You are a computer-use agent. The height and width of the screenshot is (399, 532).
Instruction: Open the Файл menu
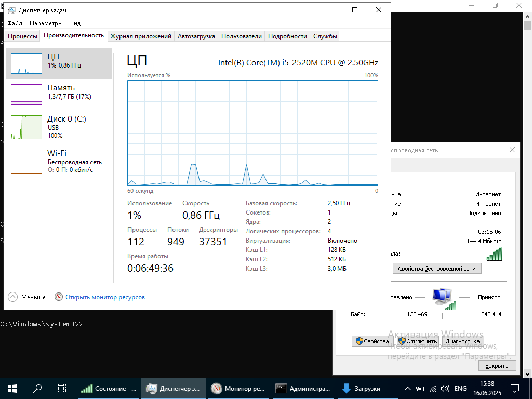click(15, 23)
